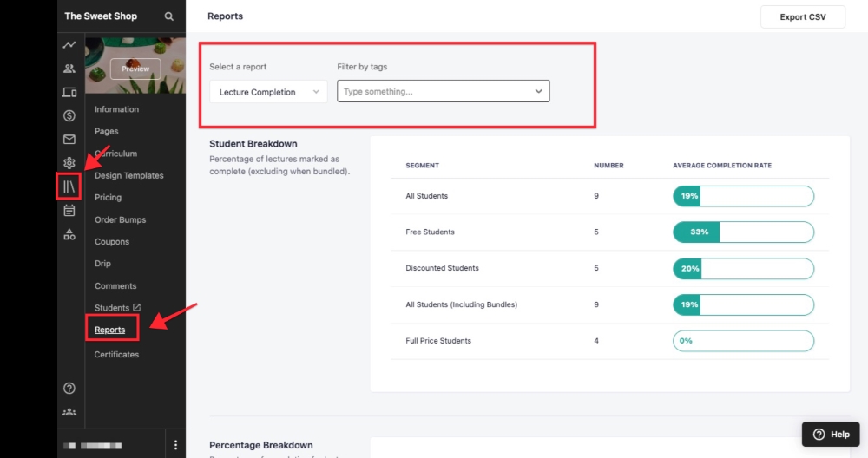Open the Lecture Completion report dropdown
The height and width of the screenshot is (458, 868).
click(x=268, y=92)
